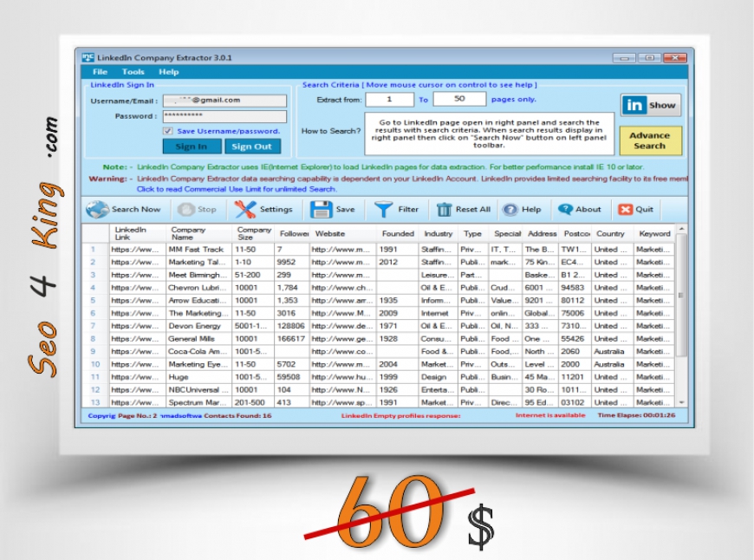Click row number 6 header
754x560 pixels.
94,313
